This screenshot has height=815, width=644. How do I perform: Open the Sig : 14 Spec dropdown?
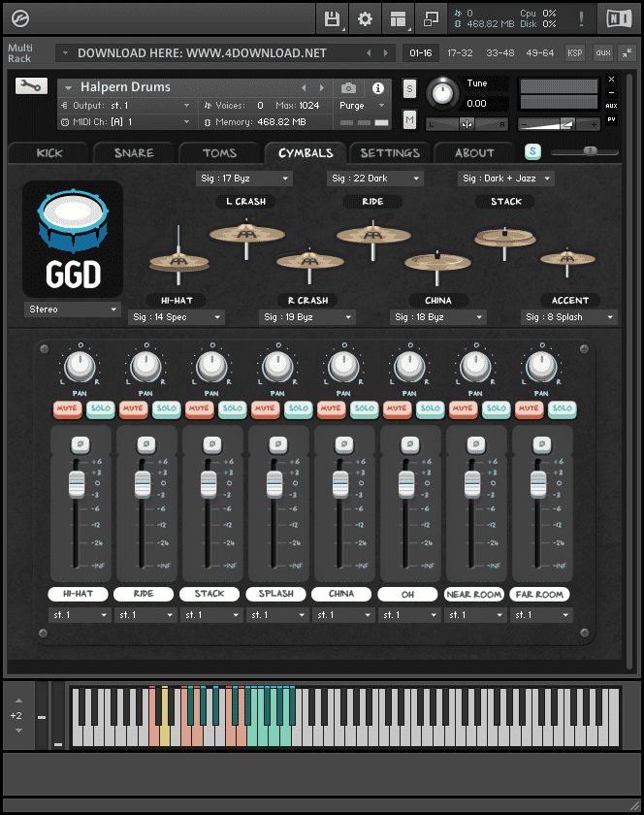(x=177, y=317)
